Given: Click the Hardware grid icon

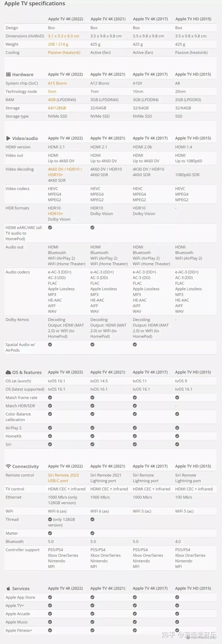Looking at the screenshot, I should 8,75.
